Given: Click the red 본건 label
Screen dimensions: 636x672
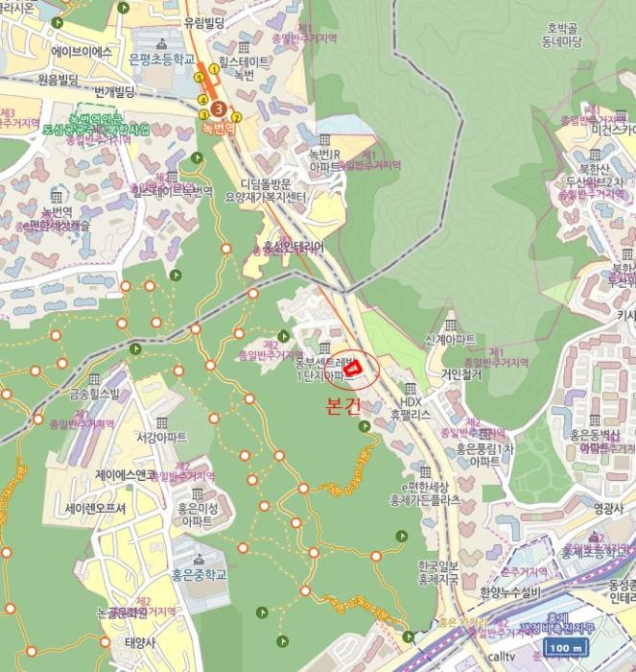Looking at the screenshot, I should 343,405.
